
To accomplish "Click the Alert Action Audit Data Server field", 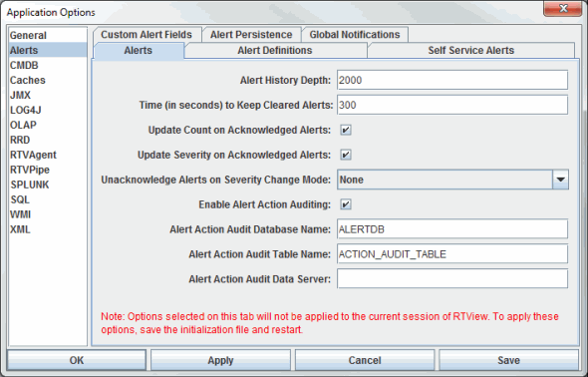I will pos(452,279).
